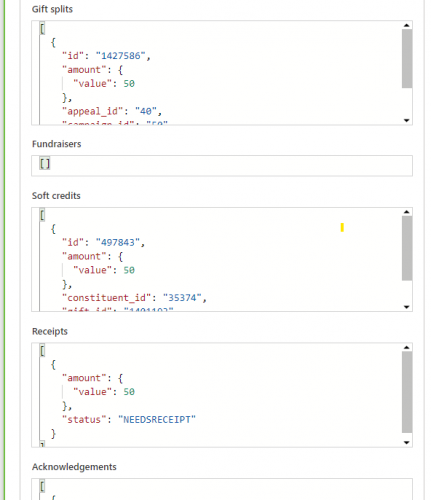
Task: Click the Gift splits scrollbar thumb
Action: point(407,59)
